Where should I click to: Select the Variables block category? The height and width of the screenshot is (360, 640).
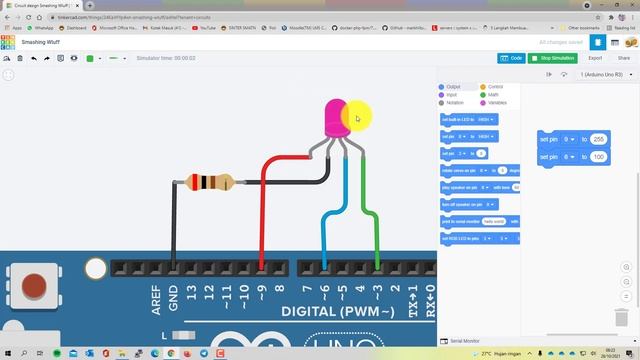point(497,103)
